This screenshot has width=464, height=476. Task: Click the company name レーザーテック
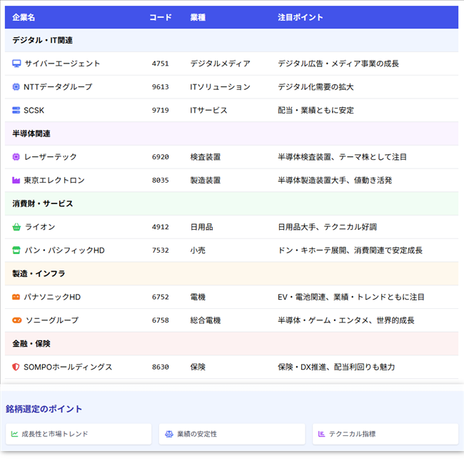coord(51,157)
